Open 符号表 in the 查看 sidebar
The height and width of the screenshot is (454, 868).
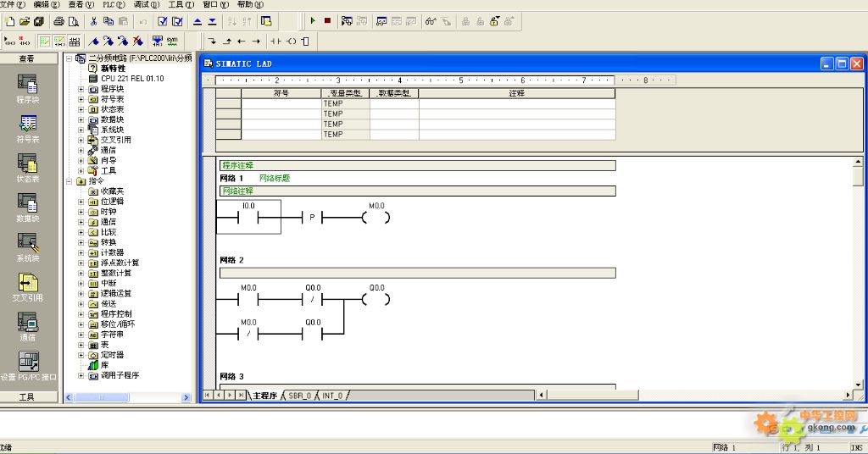(28, 129)
